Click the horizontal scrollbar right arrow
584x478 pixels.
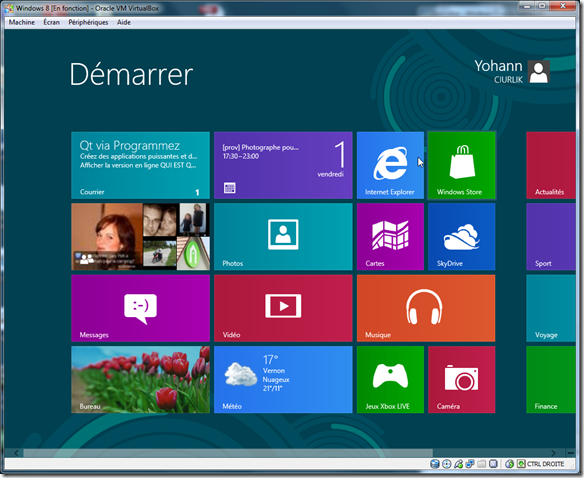[553, 453]
